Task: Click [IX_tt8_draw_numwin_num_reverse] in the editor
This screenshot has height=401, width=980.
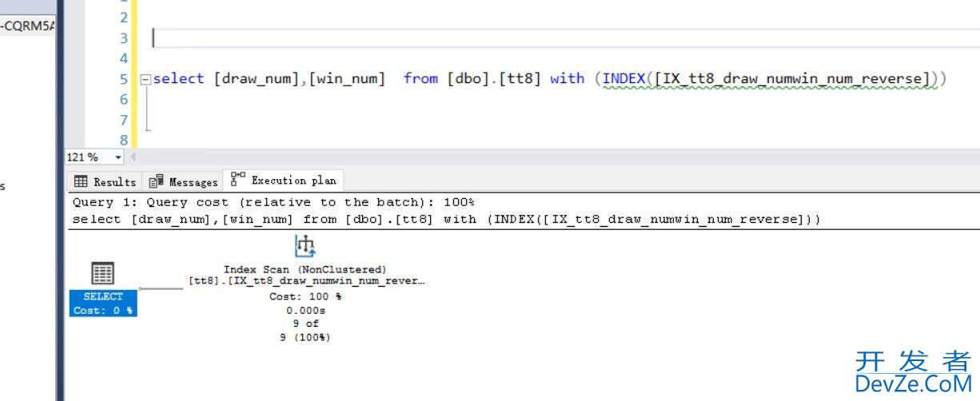Action: click(x=791, y=78)
